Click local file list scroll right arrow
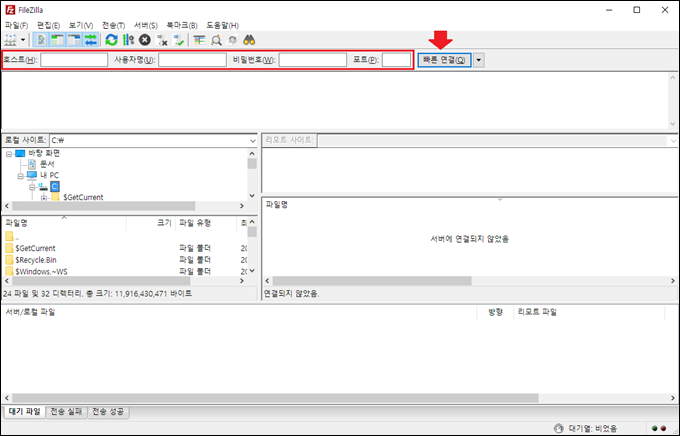Viewport: 680px width, 436px height. [x=242, y=281]
